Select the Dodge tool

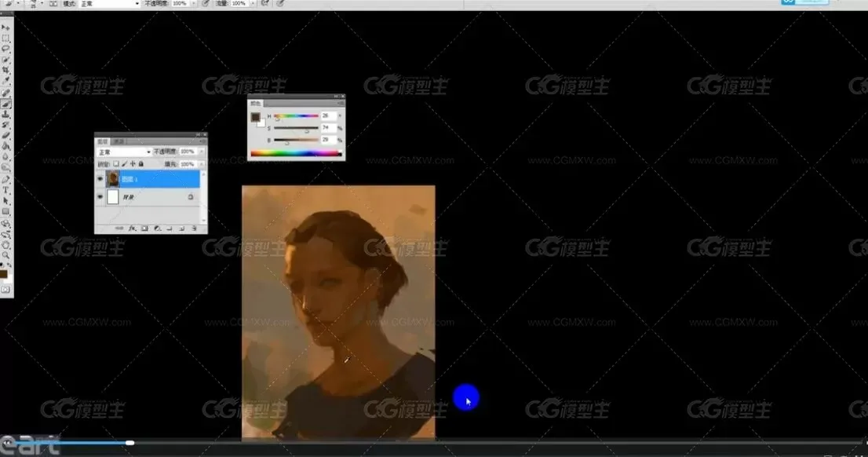point(5,168)
